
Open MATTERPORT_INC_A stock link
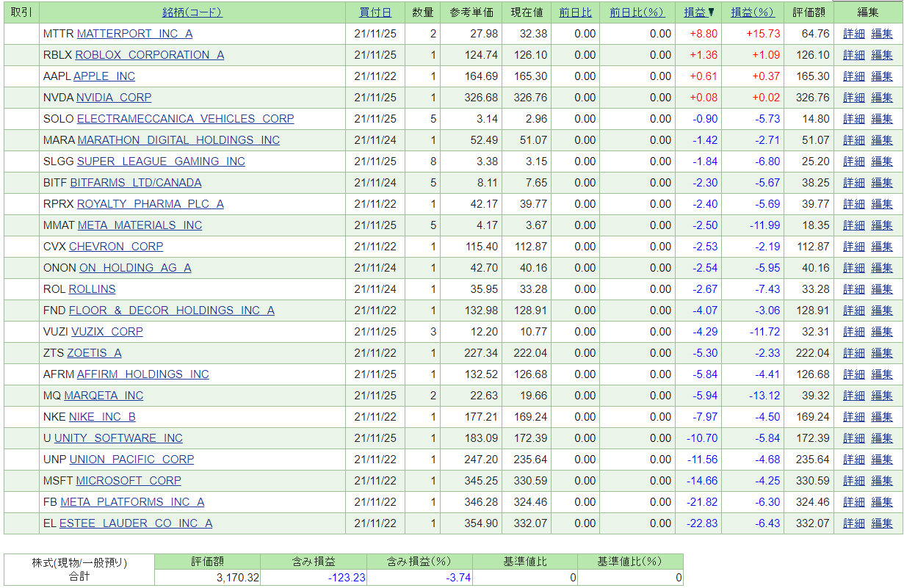(x=134, y=34)
